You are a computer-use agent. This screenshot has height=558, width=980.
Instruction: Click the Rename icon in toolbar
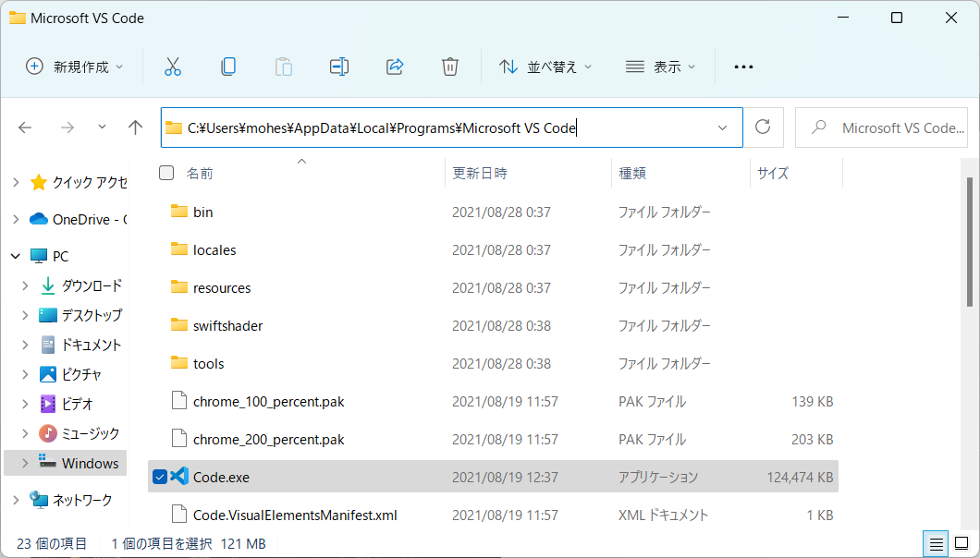[338, 67]
